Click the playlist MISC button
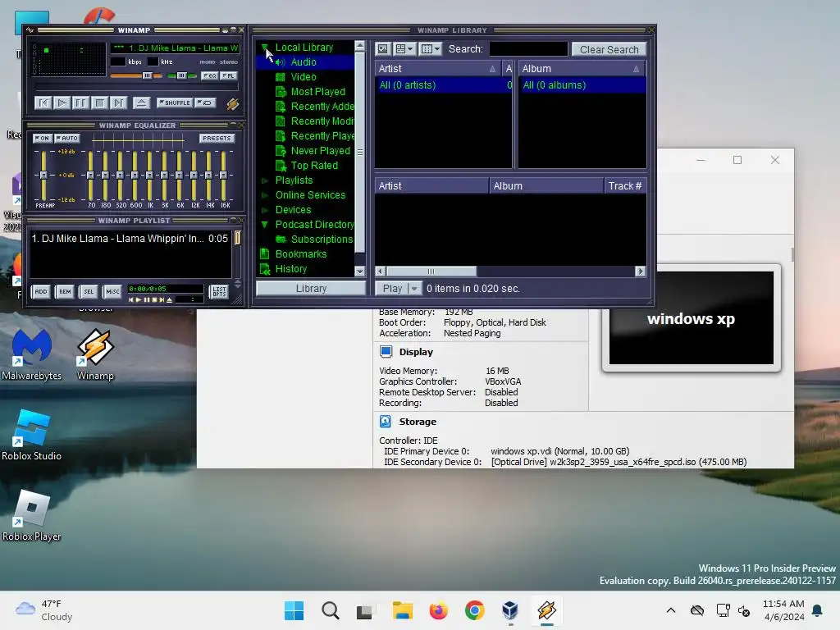This screenshot has width=840, height=630. [112, 291]
